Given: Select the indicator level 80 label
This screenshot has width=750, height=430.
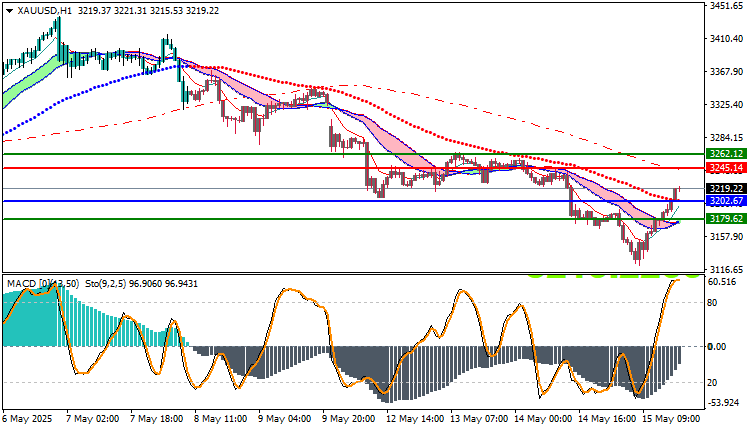Looking at the screenshot, I should 712,302.
